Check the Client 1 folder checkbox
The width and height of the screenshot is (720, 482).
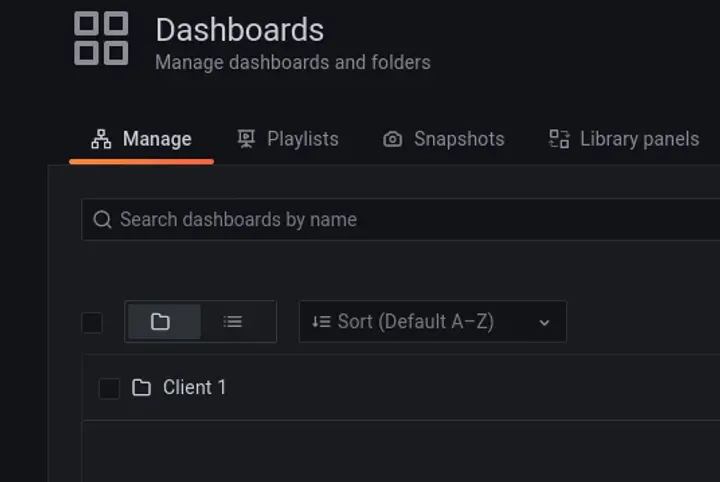coord(109,388)
